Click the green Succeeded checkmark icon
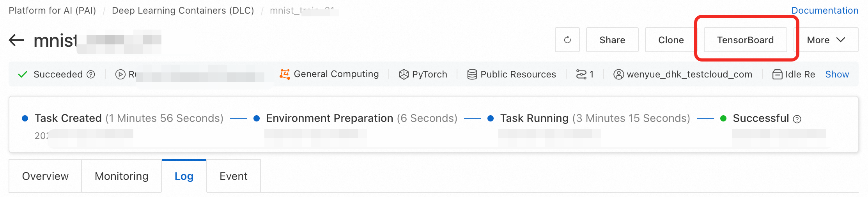Viewport: 868px width, 197px height. tap(23, 74)
